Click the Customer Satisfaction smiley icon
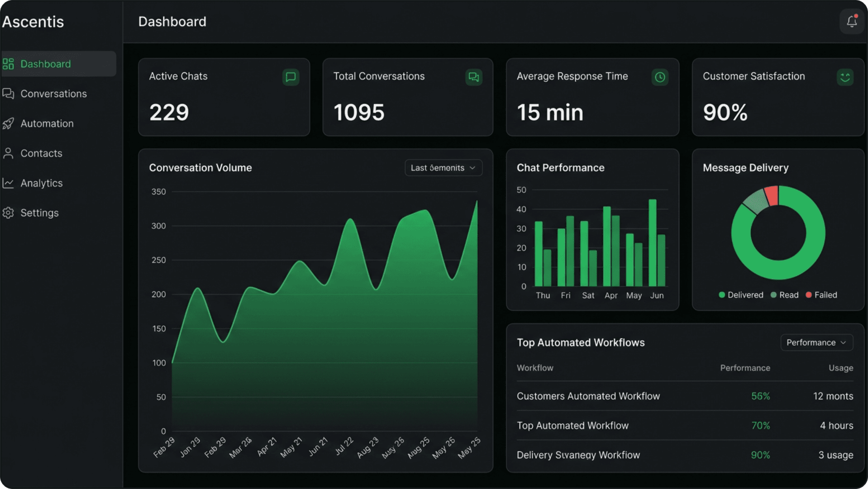Screen dimensions: 868x489 (x=844, y=77)
